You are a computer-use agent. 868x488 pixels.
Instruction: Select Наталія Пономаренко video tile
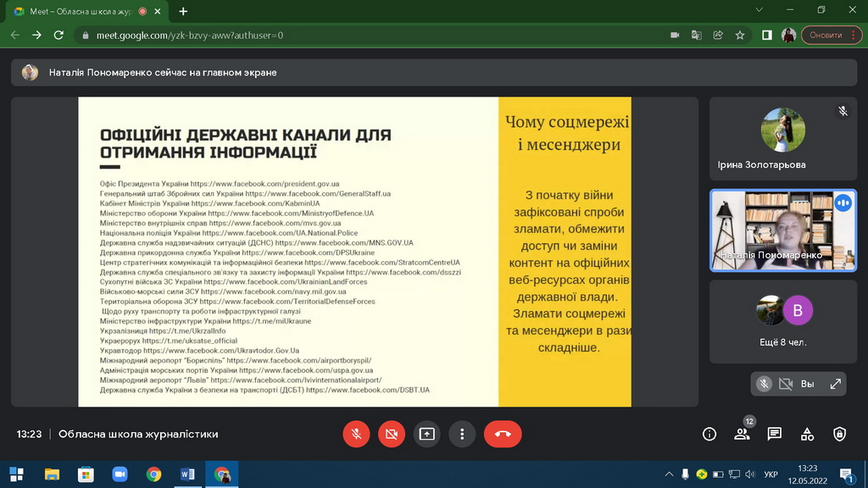click(x=782, y=230)
